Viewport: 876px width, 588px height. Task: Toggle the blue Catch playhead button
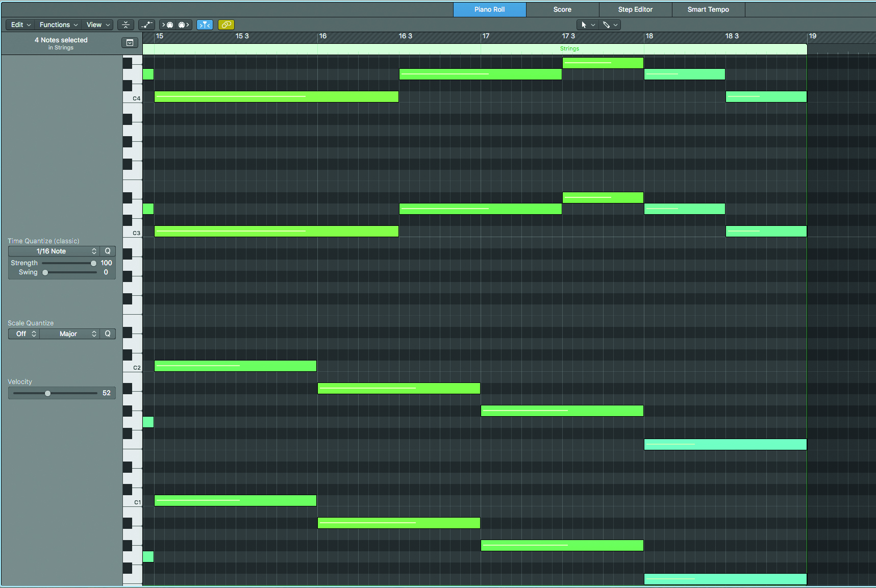pyautogui.click(x=205, y=24)
